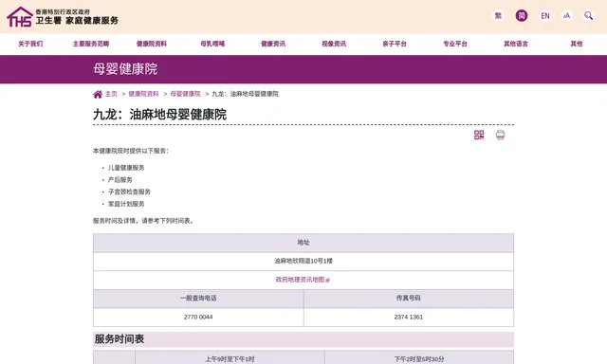Screen dimensions: 607x364
Task: Open 健康资讯 menu
Action: [273, 44]
